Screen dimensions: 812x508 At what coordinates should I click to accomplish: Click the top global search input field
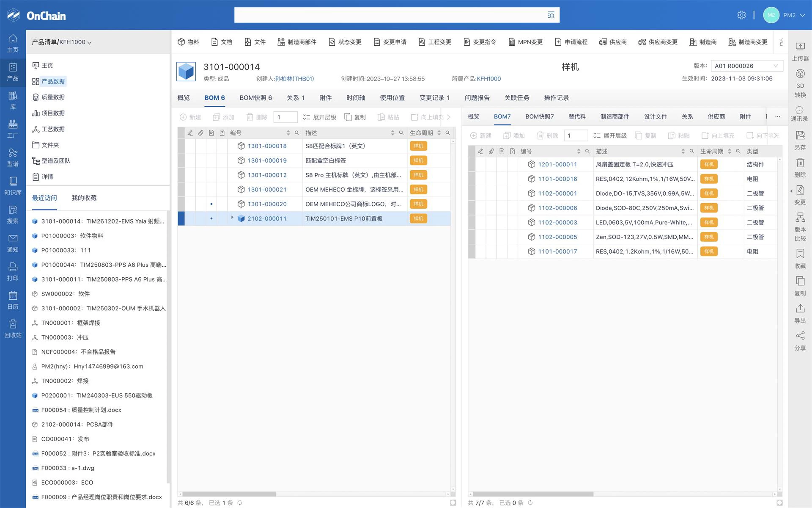(391, 15)
